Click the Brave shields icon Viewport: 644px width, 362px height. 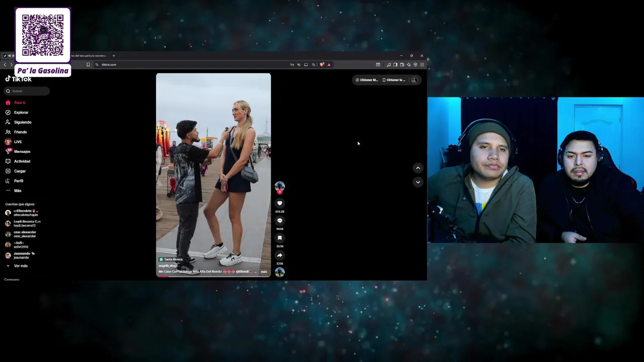[322, 64]
